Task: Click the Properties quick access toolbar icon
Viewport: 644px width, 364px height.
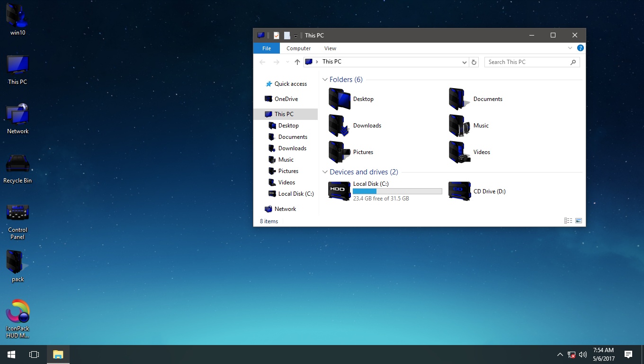Action: pyautogui.click(x=277, y=36)
